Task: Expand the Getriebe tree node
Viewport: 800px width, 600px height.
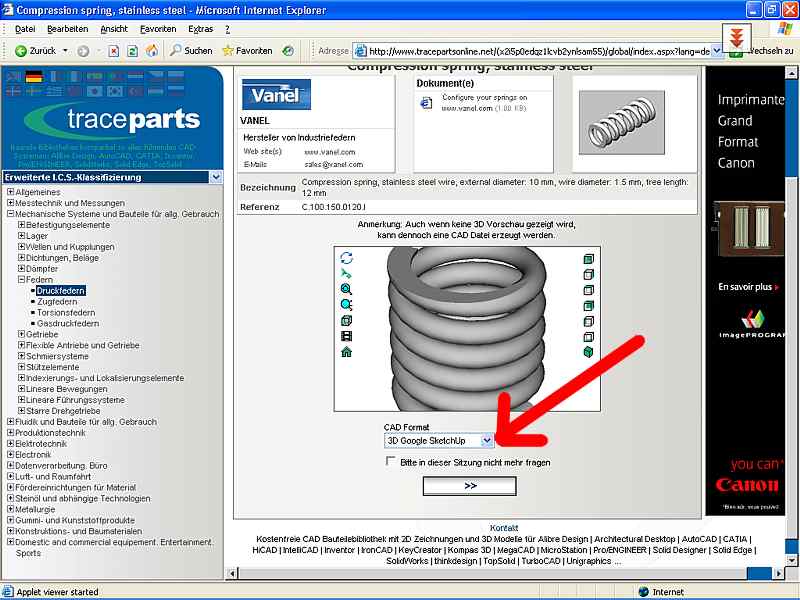Action: coord(22,334)
